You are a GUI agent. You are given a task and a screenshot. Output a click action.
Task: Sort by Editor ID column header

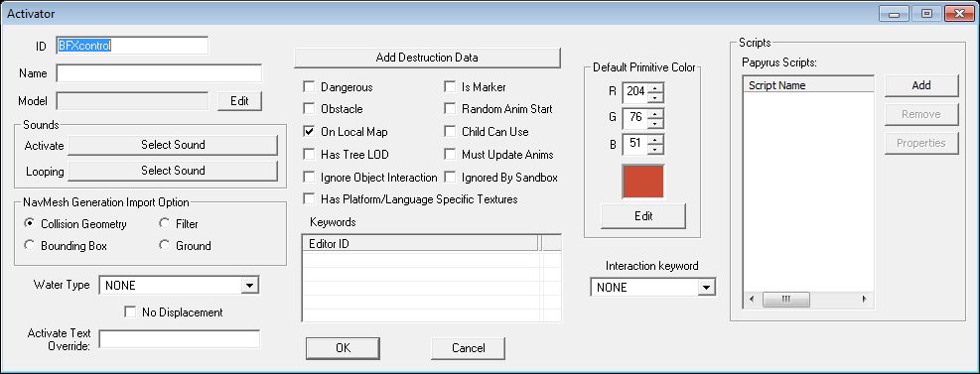pos(420,243)
